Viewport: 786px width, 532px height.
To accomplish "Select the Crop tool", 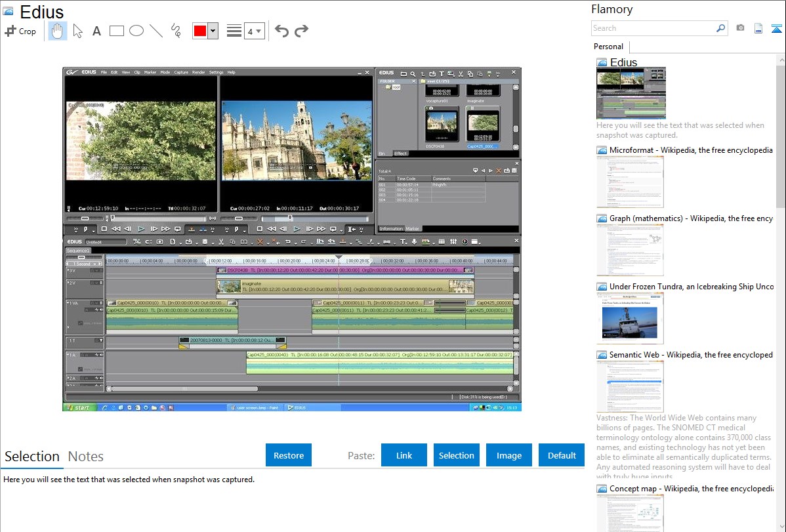I will point(20,31).
